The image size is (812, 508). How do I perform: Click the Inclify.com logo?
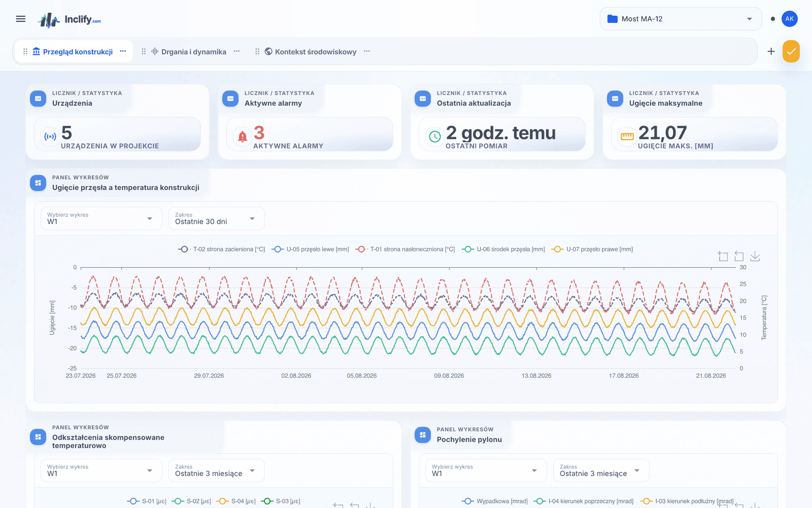click(x=70, y=20)
